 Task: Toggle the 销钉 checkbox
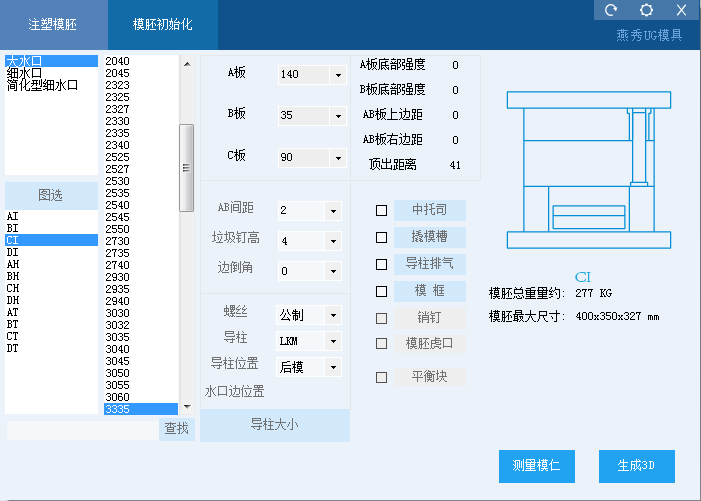381,318
